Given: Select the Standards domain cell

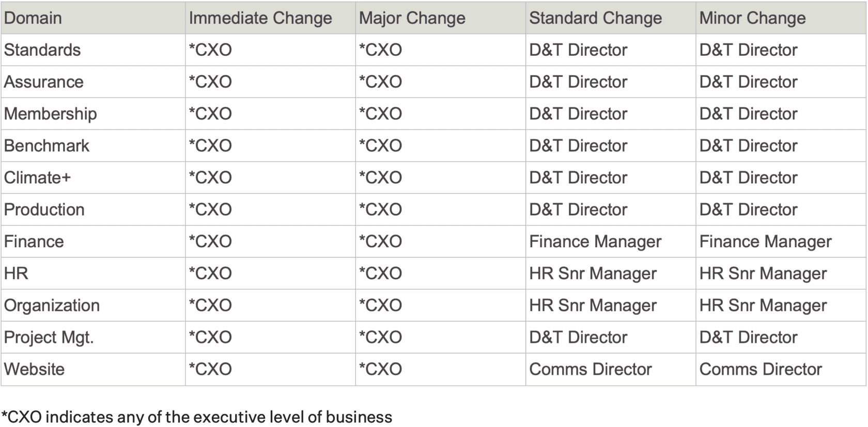Looking at the screenshot, I should 42,50.
